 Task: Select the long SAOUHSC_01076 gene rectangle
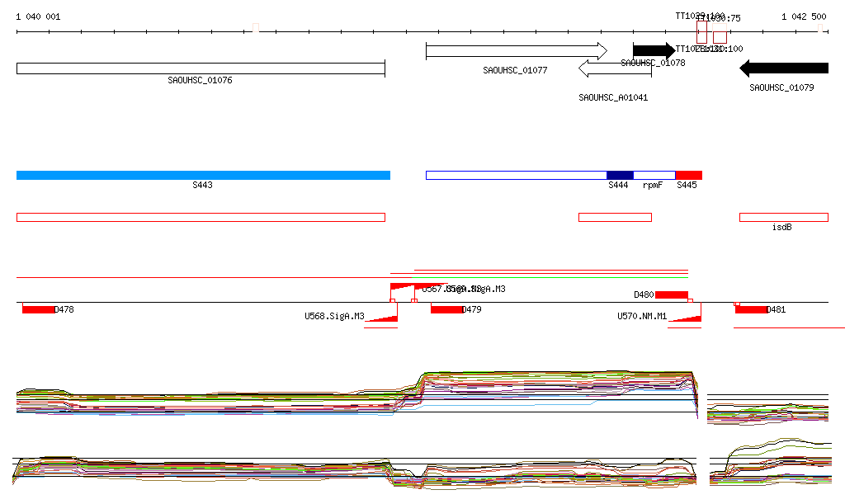[x=201, y=68]
